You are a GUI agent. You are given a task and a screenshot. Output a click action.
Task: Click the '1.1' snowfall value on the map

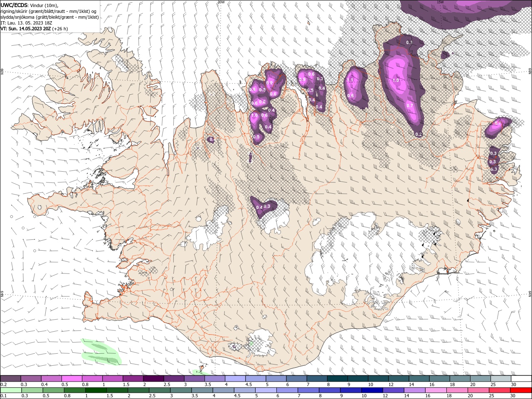(350, 80)
